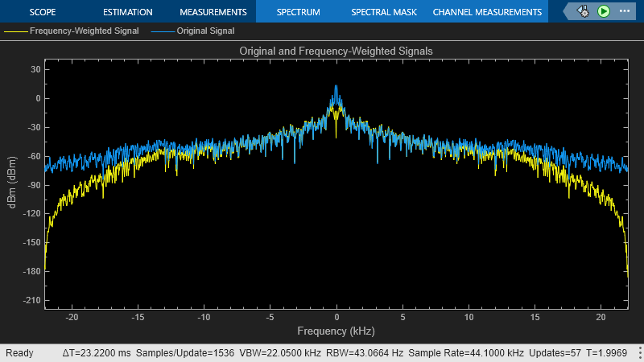Click the yellow legend line swatch
The width and height of the screenshot is (644, 362).
[x=15, y=31]
